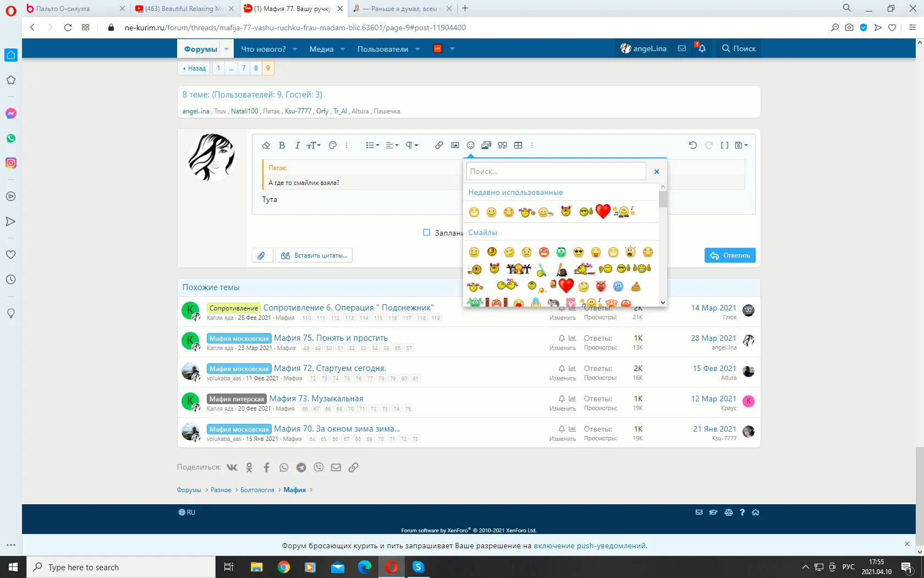924x578 pixels.
Task: Open the Болтология breadcrumb link
Action: click(x=257, y=490)
